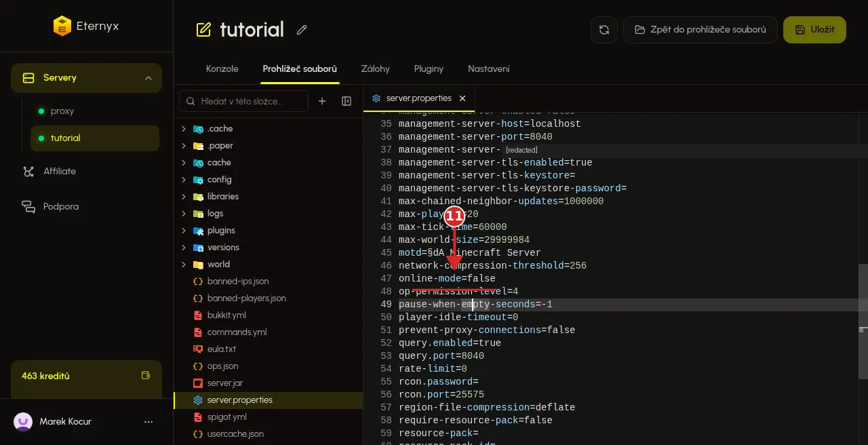Click the line rcon.port=25575

click(441, 395)
